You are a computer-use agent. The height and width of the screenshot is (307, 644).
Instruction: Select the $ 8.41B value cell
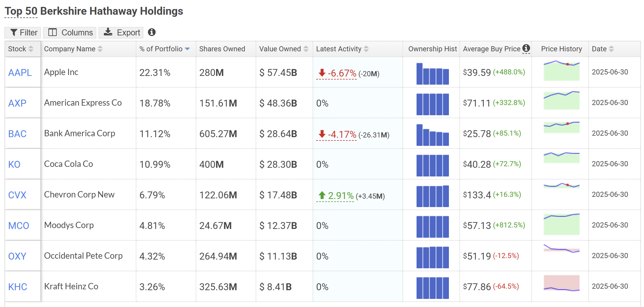(275, 287)
